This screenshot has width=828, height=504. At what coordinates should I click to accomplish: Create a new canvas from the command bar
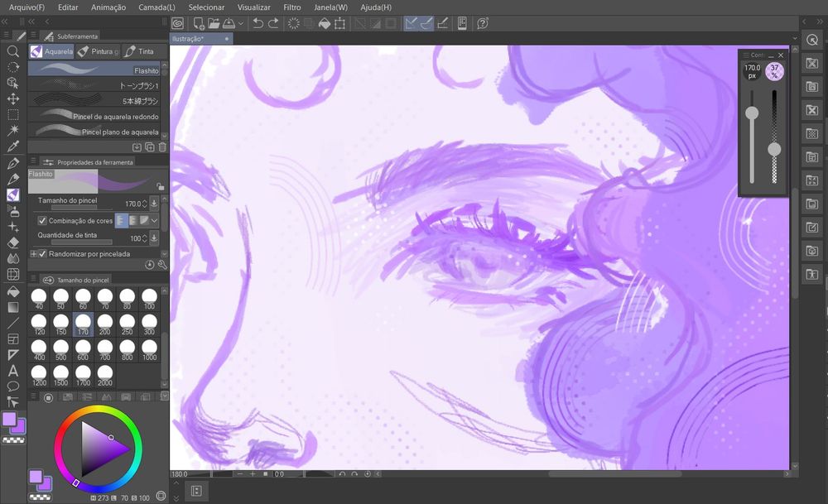coord(199,23)
